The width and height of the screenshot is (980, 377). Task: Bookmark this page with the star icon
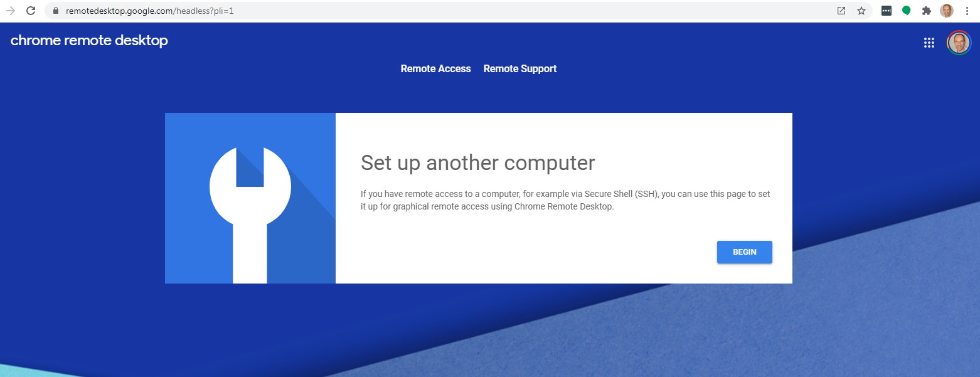(861, 11)
